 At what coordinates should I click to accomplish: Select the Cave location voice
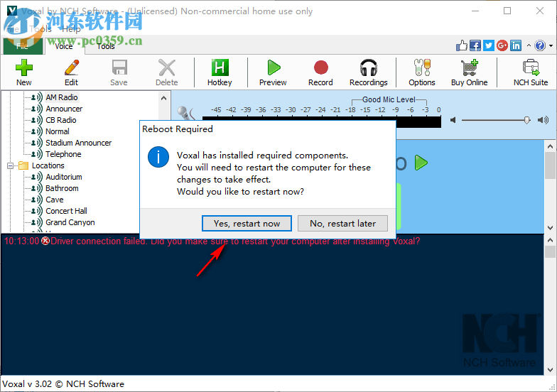(54, 200)
